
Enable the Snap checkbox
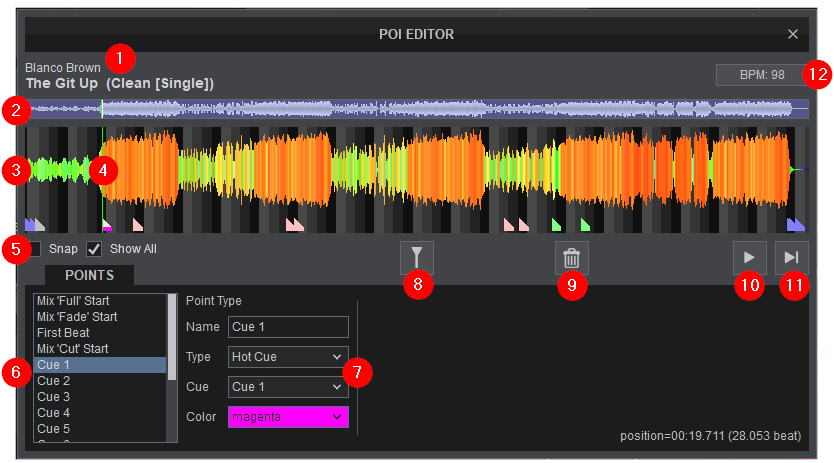33,249
